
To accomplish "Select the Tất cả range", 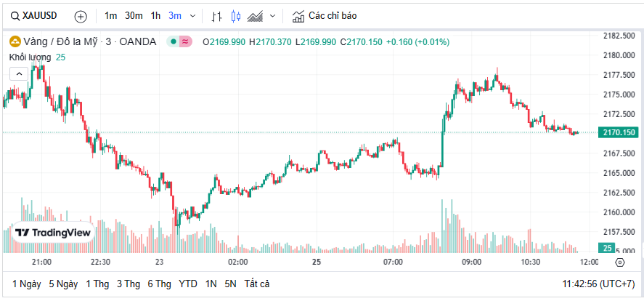I will coord(257,284).
